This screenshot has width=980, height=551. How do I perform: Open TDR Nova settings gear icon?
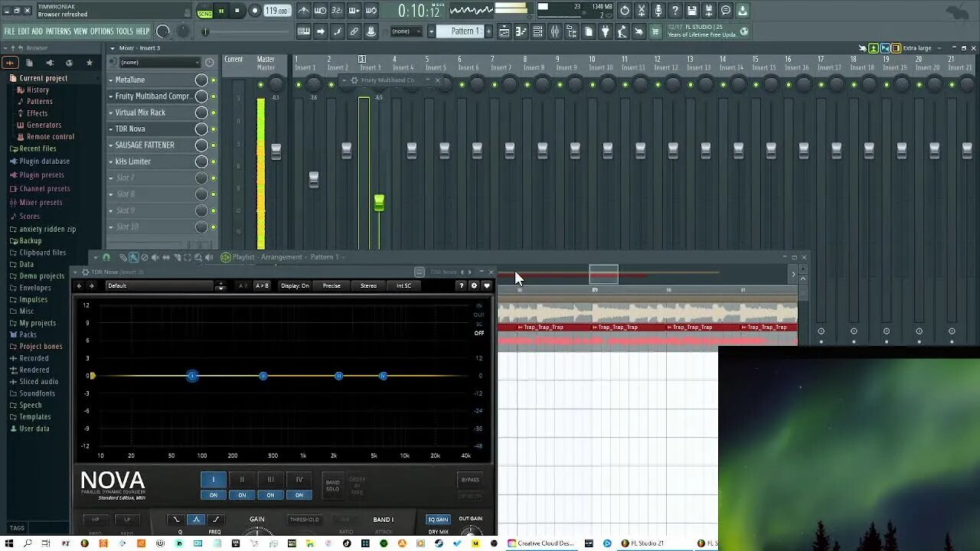pos(474,285)
